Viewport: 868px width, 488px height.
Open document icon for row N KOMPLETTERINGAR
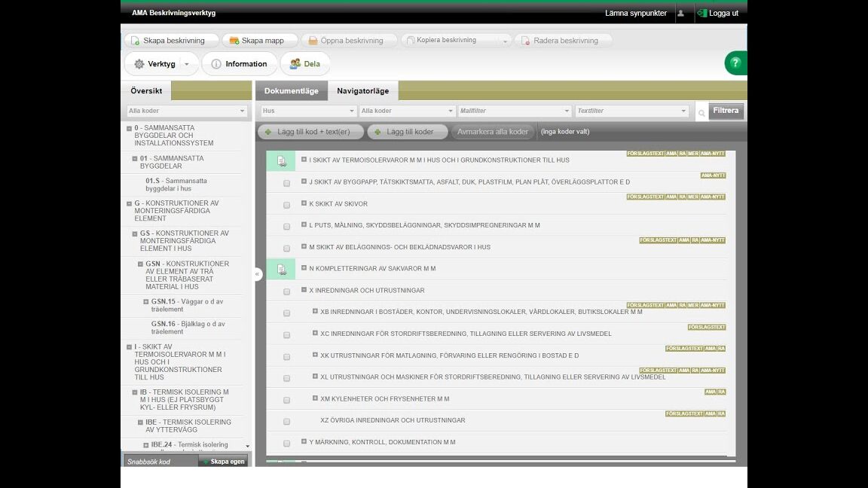[281, 269]
